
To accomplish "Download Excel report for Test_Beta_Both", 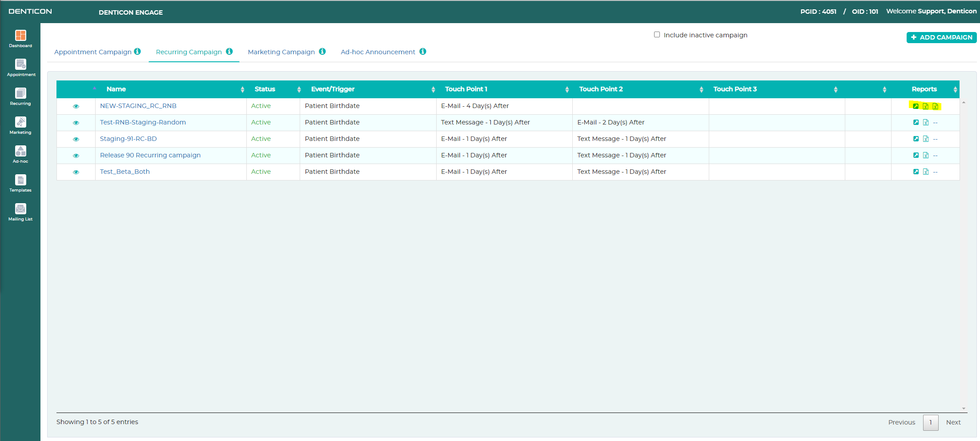I will [926, 172].
